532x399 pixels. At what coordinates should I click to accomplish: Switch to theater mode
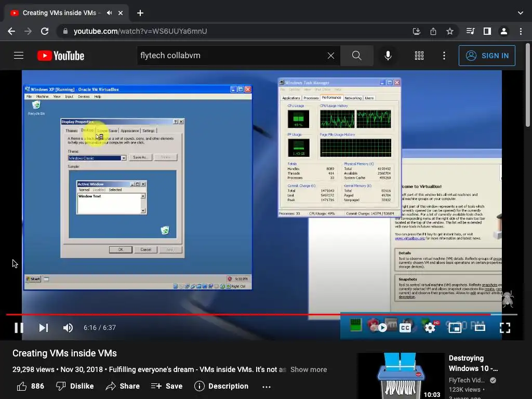coord(480,328)
